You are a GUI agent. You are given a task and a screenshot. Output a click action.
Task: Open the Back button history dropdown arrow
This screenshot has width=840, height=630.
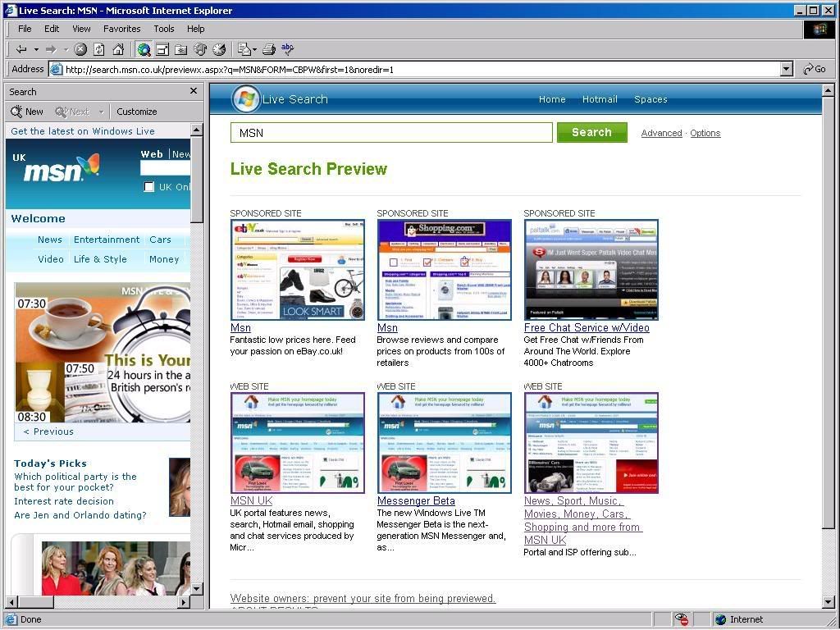coord(36,50)
